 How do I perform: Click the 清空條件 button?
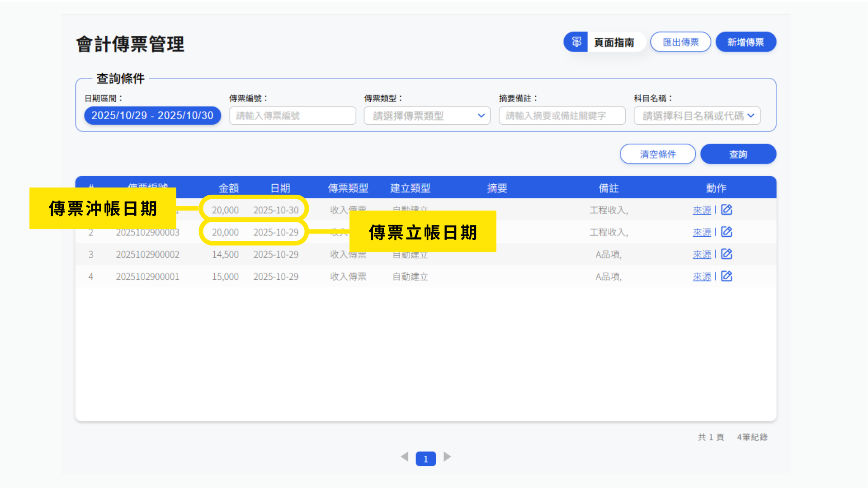point(657,154)
